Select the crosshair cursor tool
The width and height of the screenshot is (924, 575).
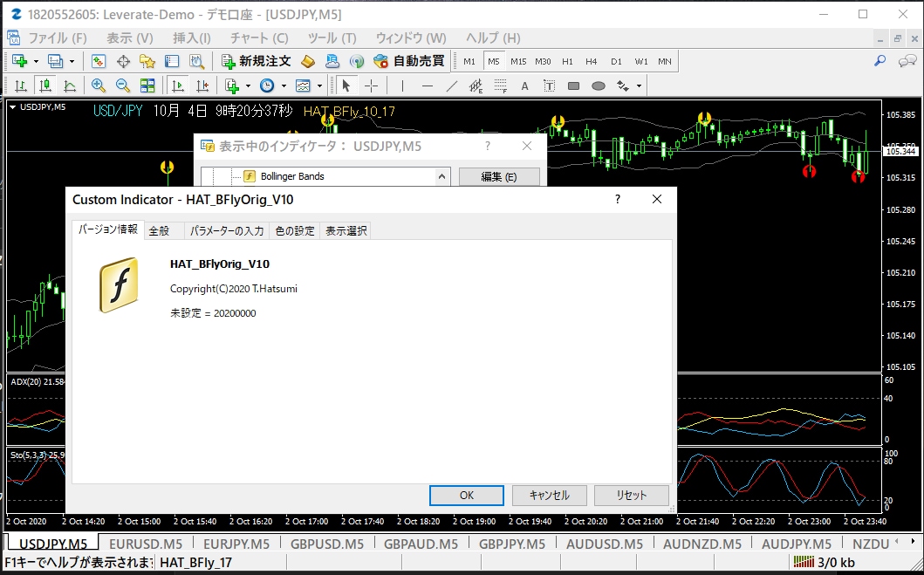[371, 86]
